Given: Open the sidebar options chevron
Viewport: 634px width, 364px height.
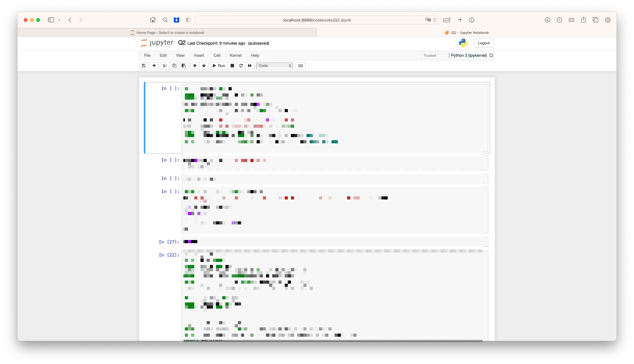Looking at the screenshot, I should tap(59, 20).
